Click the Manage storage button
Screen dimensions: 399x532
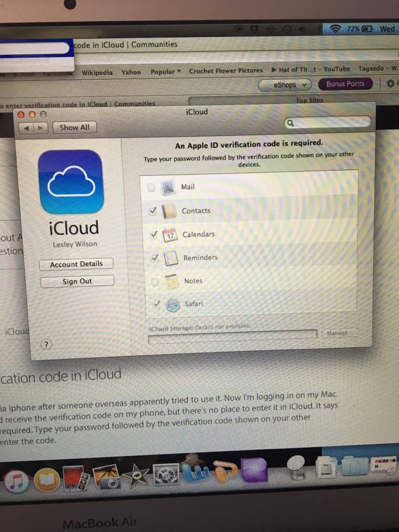click(x=339, y=333)
